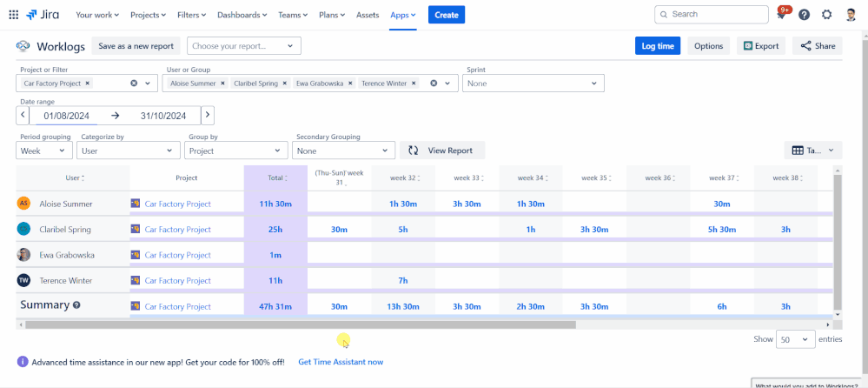
Task: Click the Create button
Action: click(x=447, y=15)
